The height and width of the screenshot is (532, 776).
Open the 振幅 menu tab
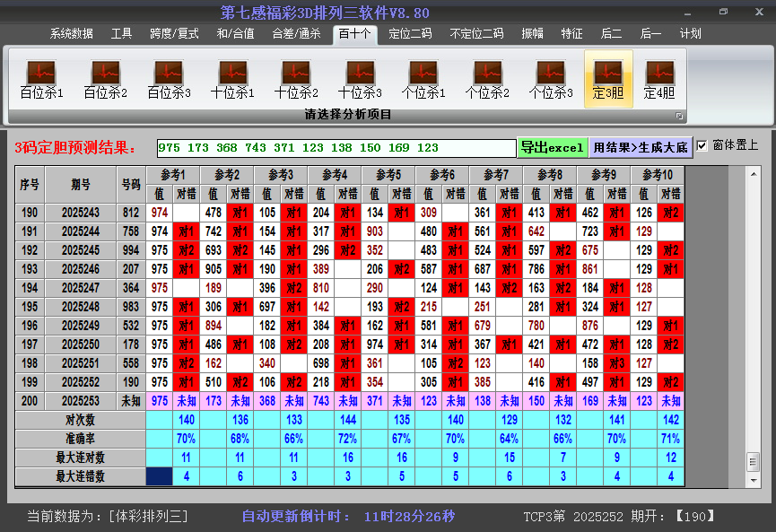coord(533,34)
